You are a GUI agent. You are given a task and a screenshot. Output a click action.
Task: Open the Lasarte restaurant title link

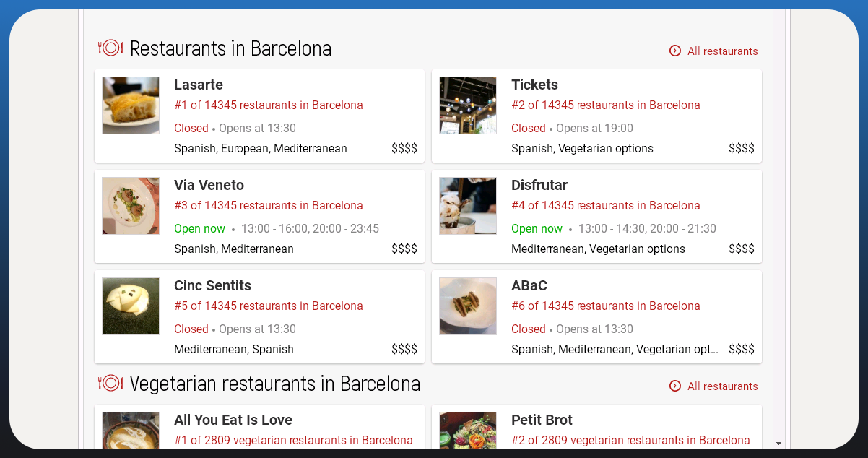[199, 85]
